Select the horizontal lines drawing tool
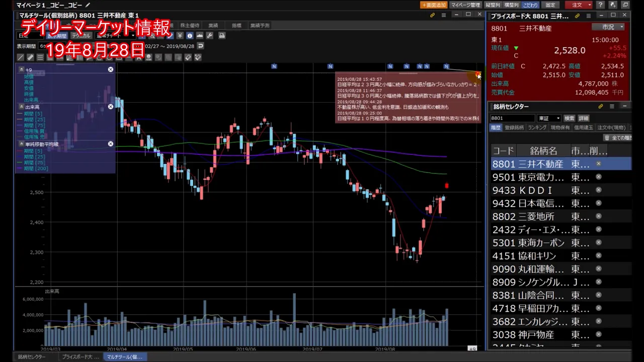Viewport: 644px width, 362px height. (40, 57)
